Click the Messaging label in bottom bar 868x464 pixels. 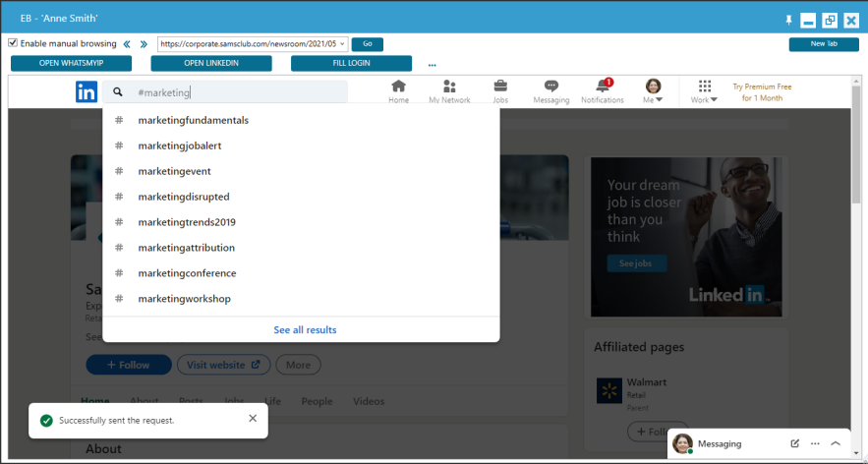coord(720,443)
